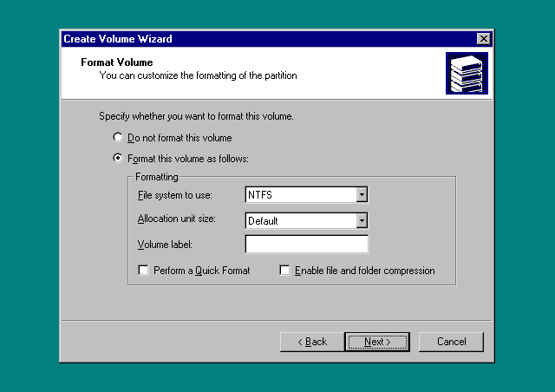Click the Default allocation size combo box
The height and width of the screenshot is (392, 555).
(x=300, y=220)
